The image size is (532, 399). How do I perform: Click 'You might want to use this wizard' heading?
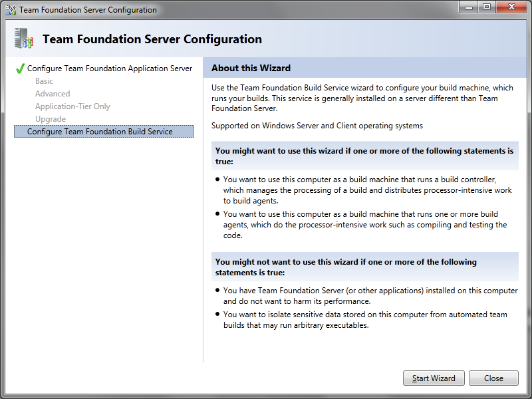[364, 156]
